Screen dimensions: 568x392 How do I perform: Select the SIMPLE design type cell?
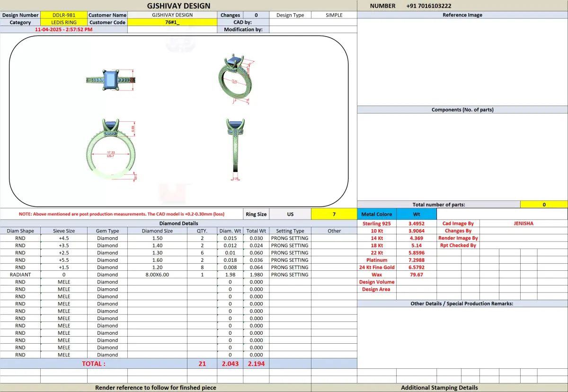[x=334, y=15]
